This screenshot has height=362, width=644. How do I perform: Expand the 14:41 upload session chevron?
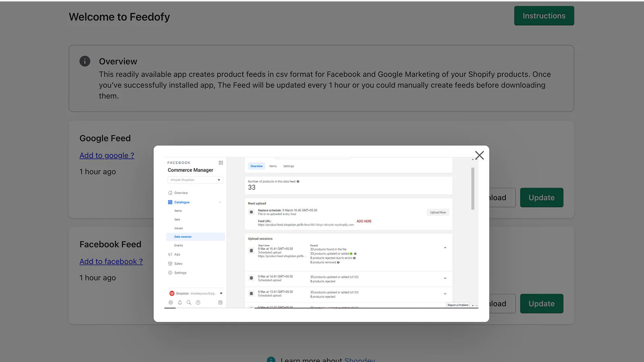click(x=445, y=278)
